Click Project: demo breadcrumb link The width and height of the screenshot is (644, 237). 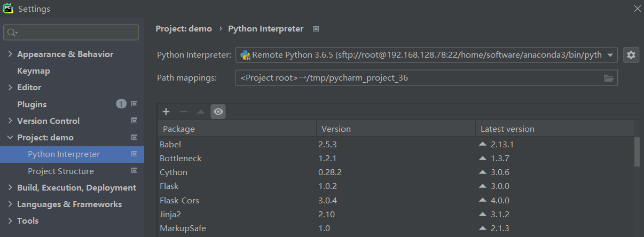[x=183, y=29]
